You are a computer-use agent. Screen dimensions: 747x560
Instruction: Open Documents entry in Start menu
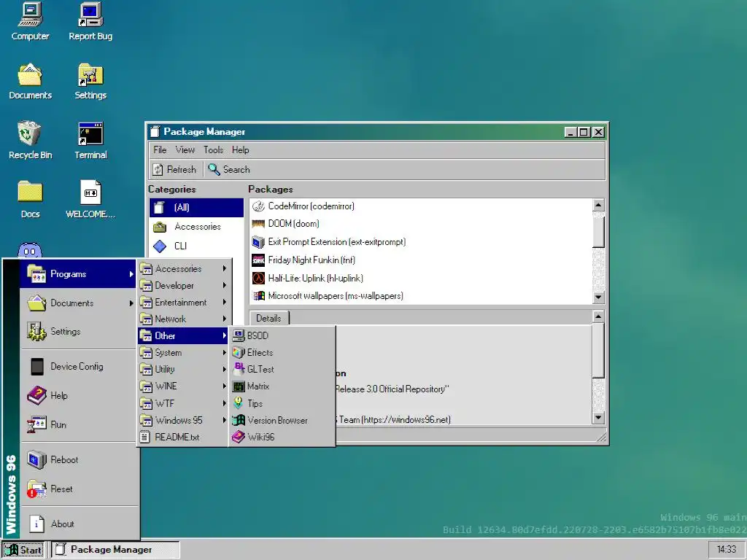pos(78,303)
